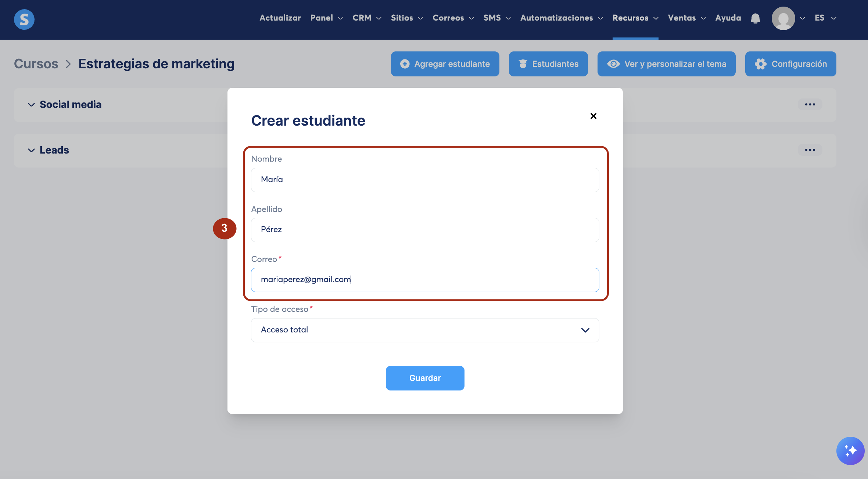Focus the Apellido input field
The image size is (868, 479).
point(425,230)
